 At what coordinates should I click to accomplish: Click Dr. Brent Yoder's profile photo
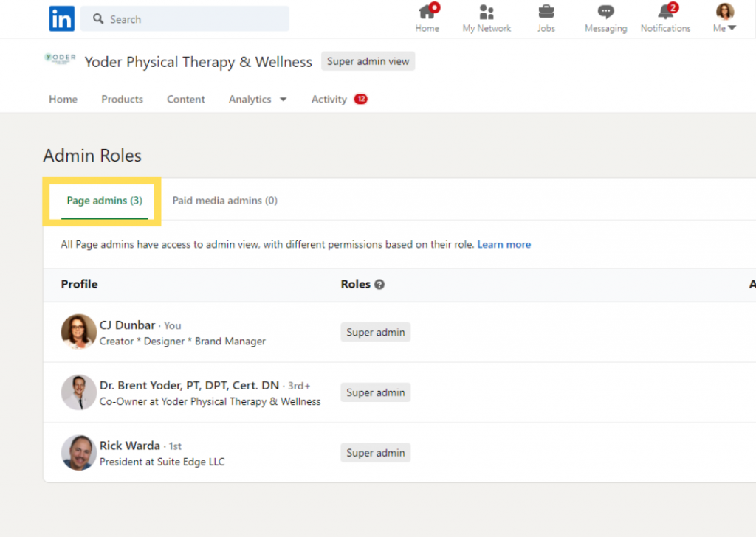(78, 392)
